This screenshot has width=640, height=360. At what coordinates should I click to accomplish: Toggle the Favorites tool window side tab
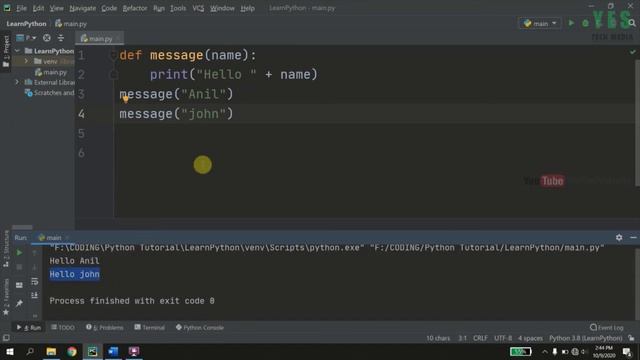6,297
